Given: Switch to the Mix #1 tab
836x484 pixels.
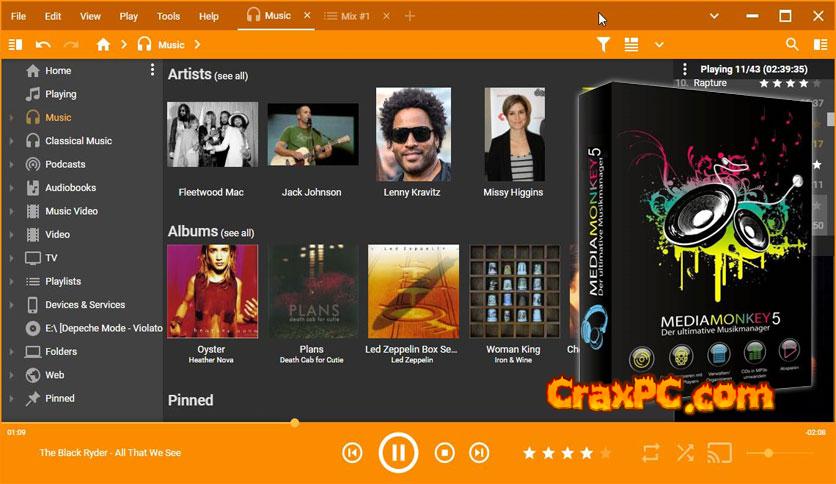Looking at the screenshot, I should (347, 16).
